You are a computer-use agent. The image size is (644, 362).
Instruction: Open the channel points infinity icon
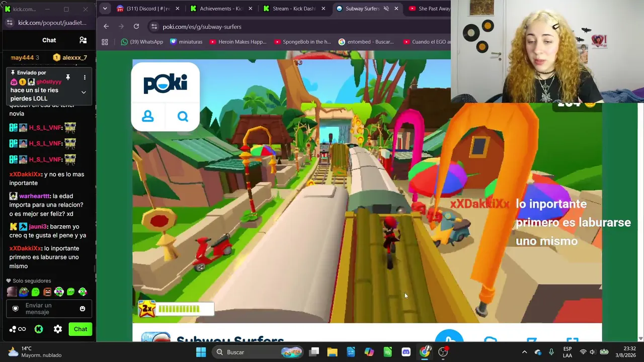tap(22, 329)
